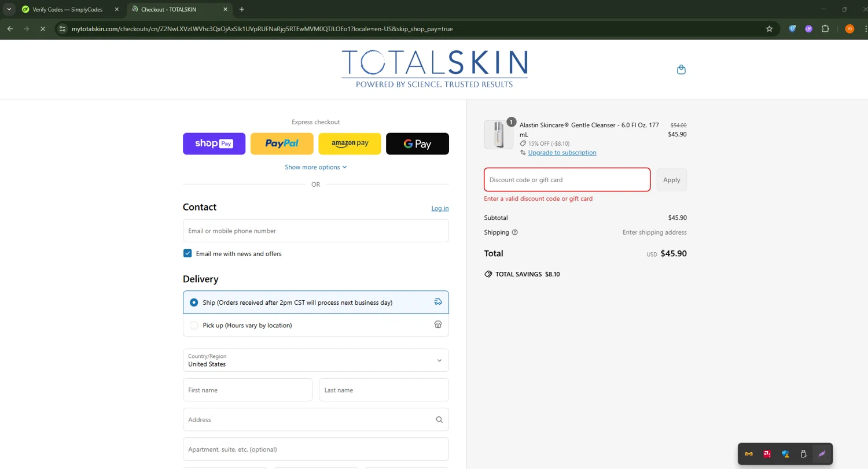Click the Email or mobile phone number field
This screenshot has height=469, width=868.
[316, 231]
